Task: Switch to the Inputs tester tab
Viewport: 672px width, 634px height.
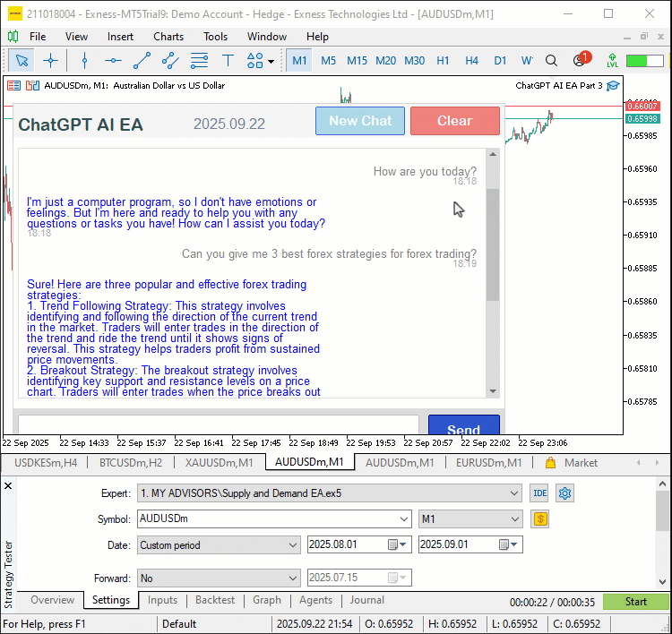Action: (x=162, y=600)
